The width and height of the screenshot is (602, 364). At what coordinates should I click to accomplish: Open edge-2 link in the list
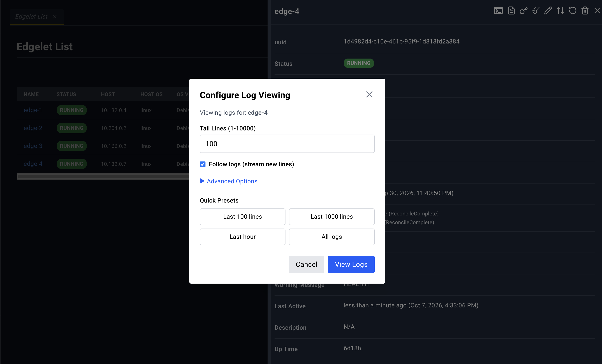[x=33, y=128]
